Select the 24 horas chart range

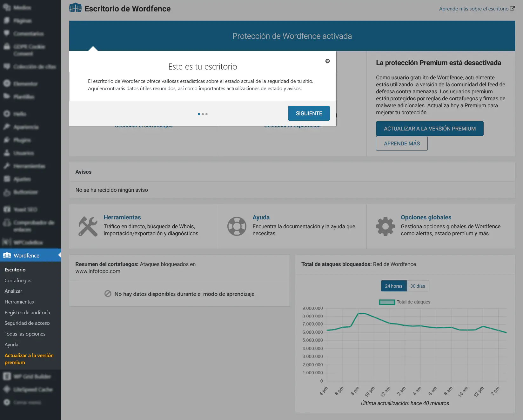393,286
